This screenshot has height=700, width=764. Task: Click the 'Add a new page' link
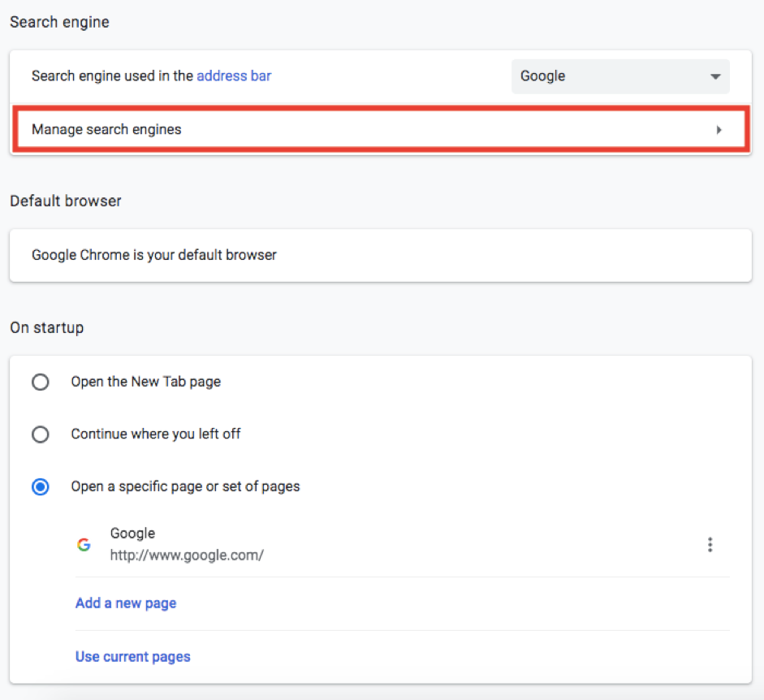tap(126, 603)
